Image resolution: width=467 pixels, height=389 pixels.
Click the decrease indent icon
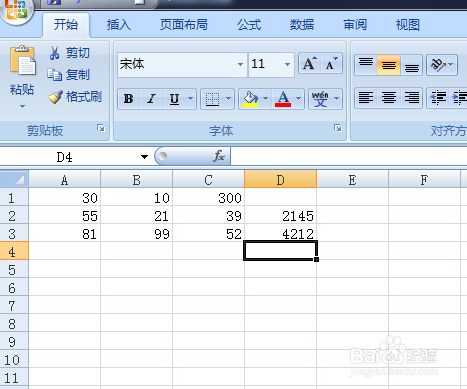tap(438, 98)
